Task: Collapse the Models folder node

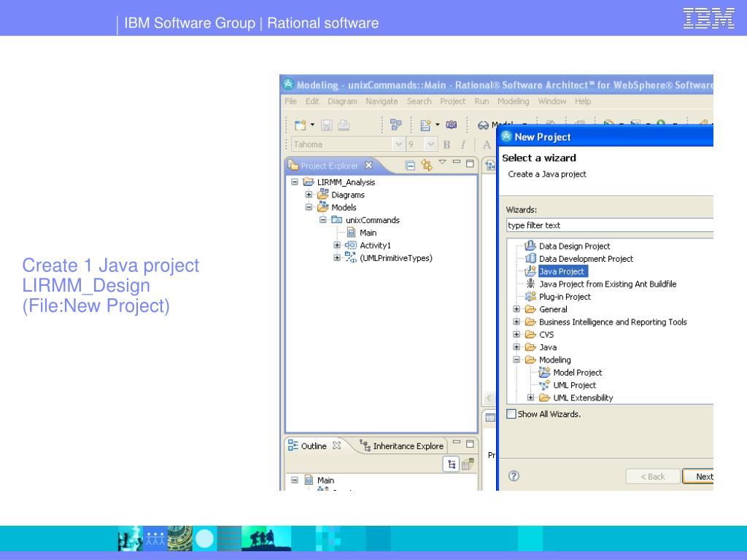Action: (309, 207)
